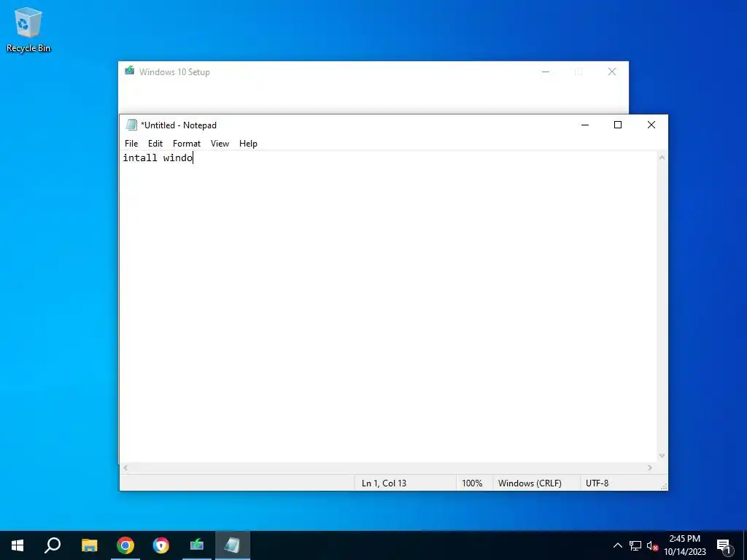Open the Edit menu in Notepad
Image resolution: width=747 pixels, height=560 pixels.
[x=155, y=144]
